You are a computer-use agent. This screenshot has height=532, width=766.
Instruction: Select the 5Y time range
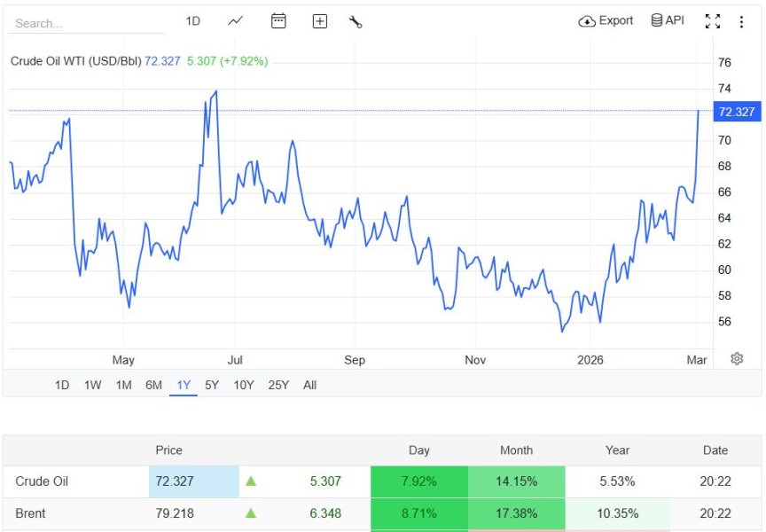coord(212,385)
